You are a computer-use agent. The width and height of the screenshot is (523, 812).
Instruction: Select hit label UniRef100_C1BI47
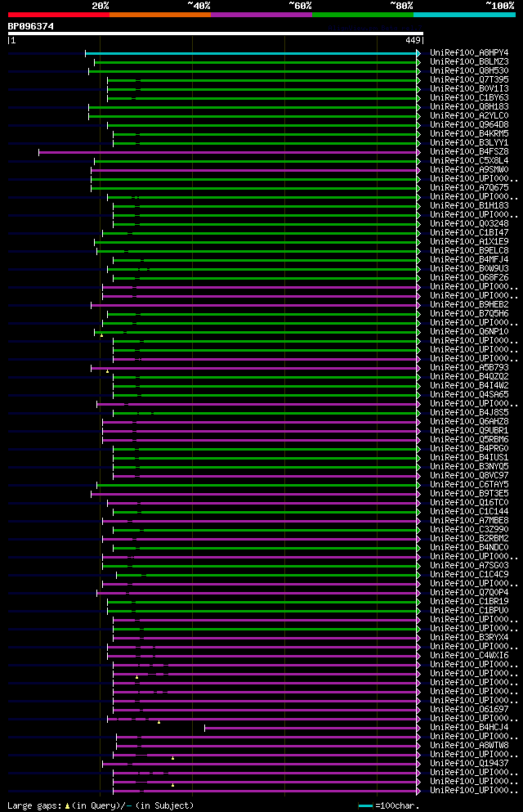469,232
